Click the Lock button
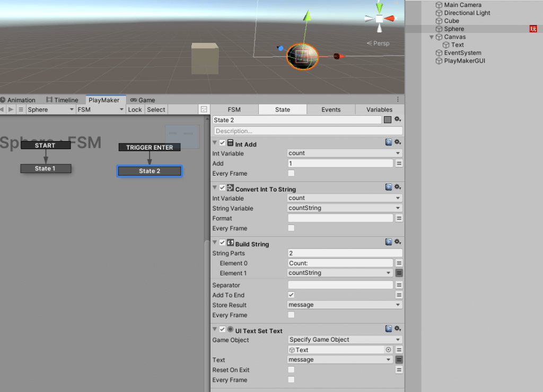 135,110
